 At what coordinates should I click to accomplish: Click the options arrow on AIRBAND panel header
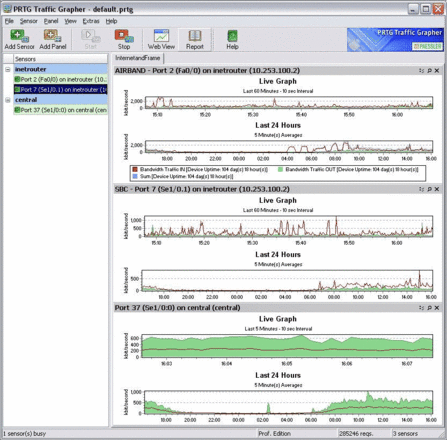coord(421,71)
